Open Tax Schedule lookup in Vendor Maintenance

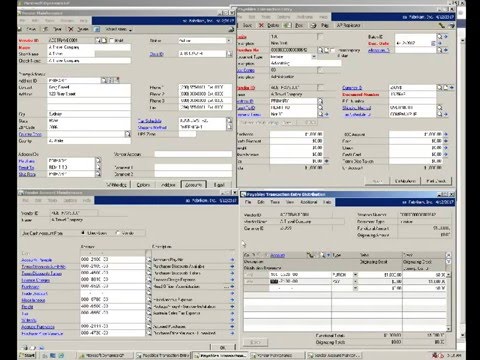pos(229,121)
